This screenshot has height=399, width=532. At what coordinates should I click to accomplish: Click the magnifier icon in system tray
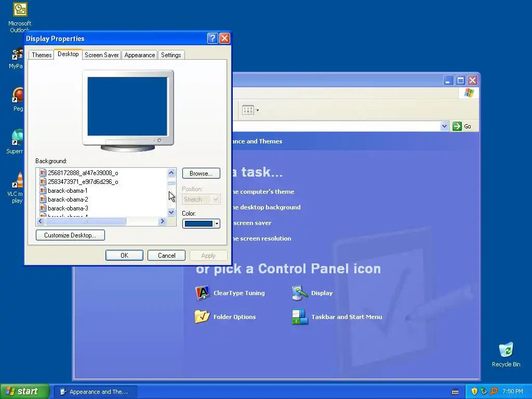tap(494, 391)
